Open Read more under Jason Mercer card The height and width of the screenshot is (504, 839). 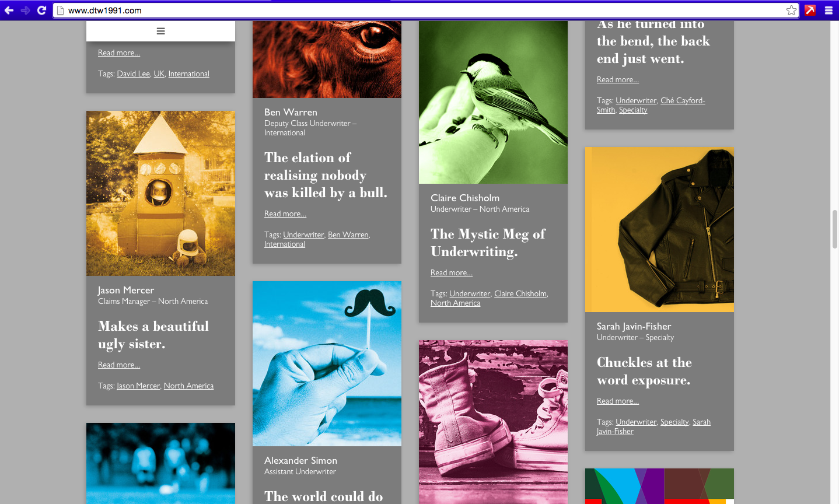pyautogui.click(x=119, y=365)
